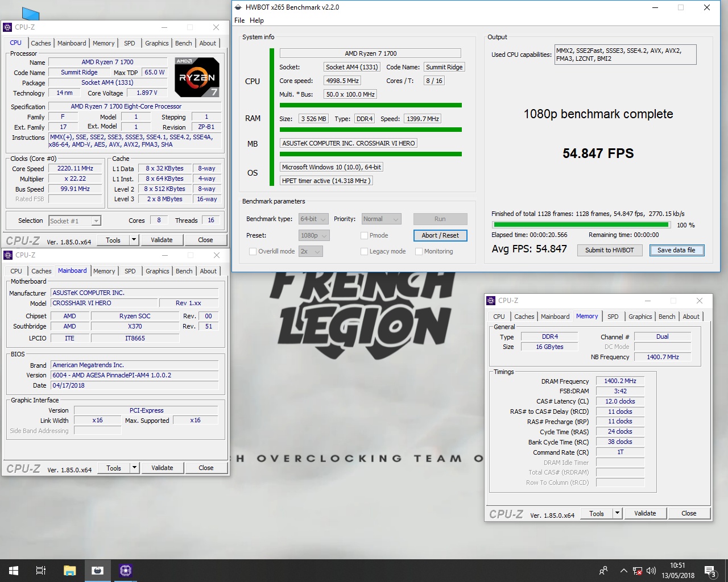Open Graphics tab in Mainboard CPU-Z window
This screenshot has width=728, height=582.
(158, 271)
